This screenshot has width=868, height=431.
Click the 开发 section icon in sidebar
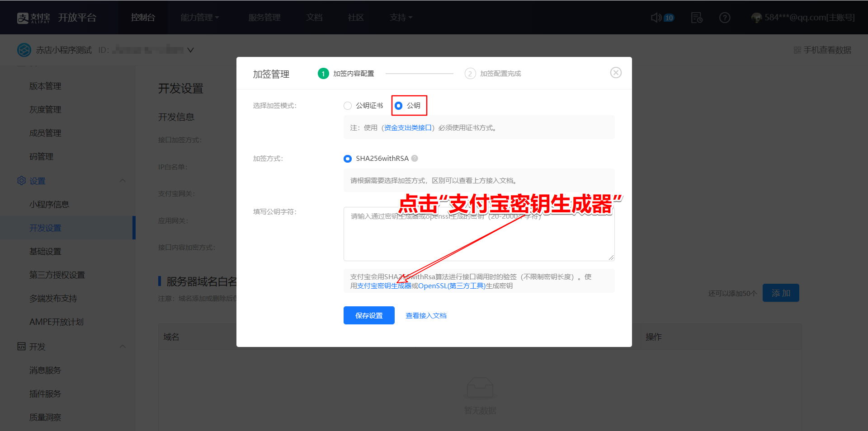coord(21,347)
